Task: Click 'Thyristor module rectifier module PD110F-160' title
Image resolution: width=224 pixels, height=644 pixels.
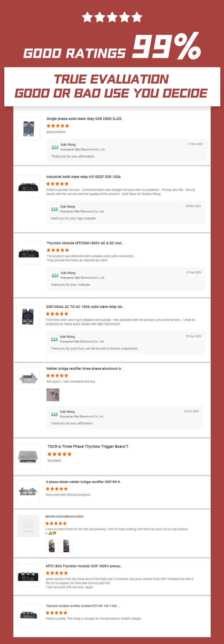Action: coord(83,606)
